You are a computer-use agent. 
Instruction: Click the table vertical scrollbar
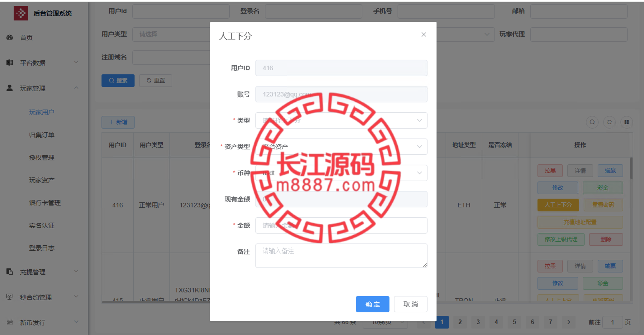click(631, 168)
